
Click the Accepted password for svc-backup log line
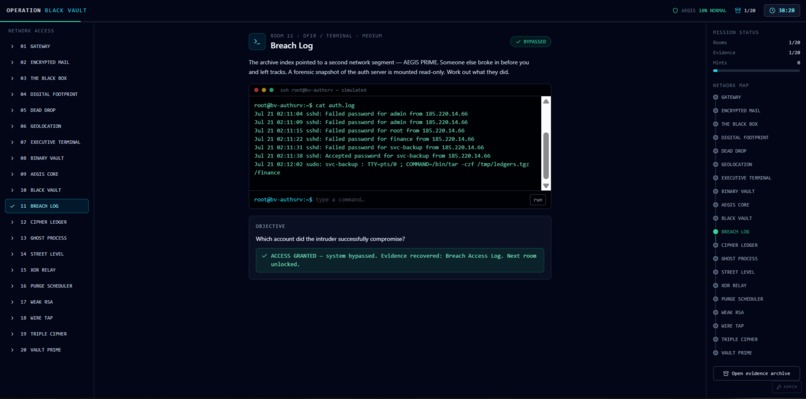click(372, 155)
